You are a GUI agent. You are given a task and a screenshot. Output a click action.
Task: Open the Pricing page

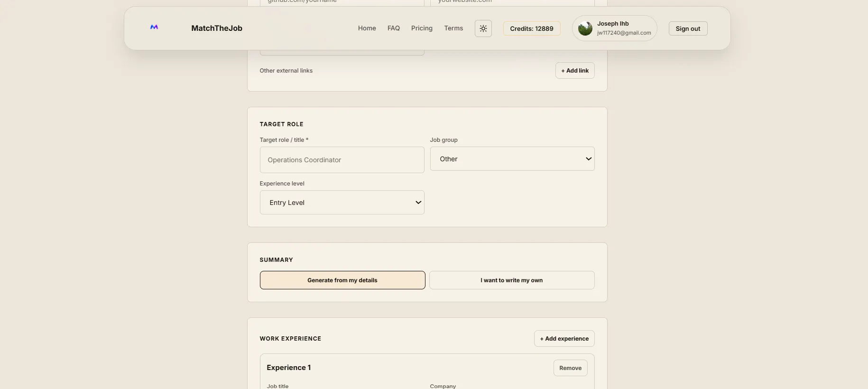[x=422, y=28]
